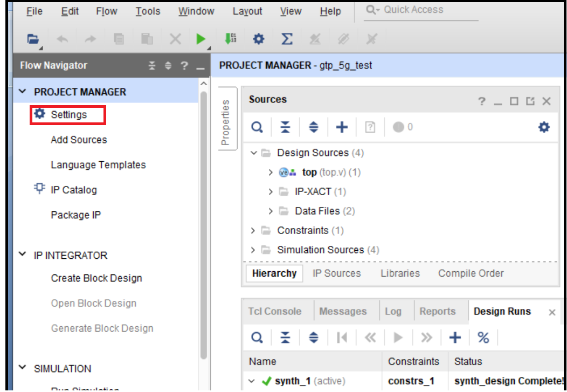The width and height of the screenshot is (567, 392).
Task: Open Flow Navigator help question mark
Action: click(184, 65)
